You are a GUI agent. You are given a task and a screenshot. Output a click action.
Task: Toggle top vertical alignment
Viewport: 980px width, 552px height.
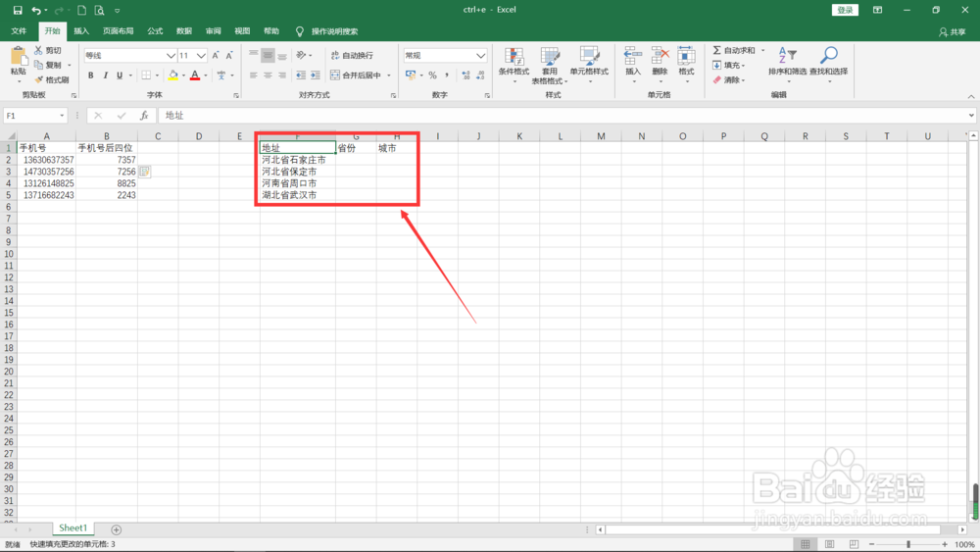(254, 56)
